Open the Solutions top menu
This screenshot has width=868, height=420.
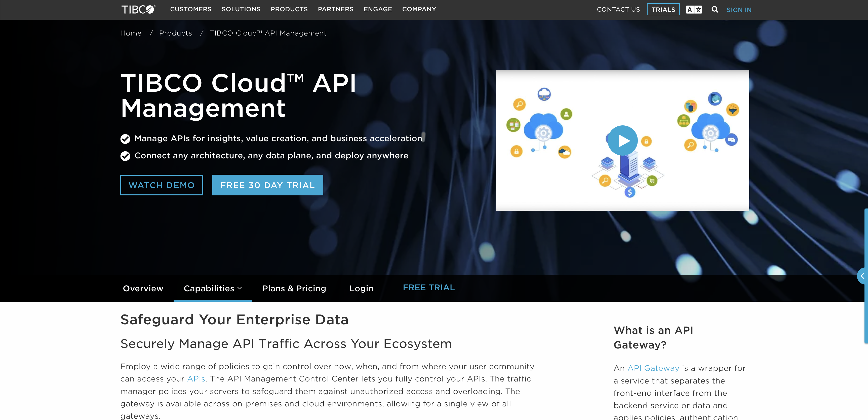tap(241, 10)
